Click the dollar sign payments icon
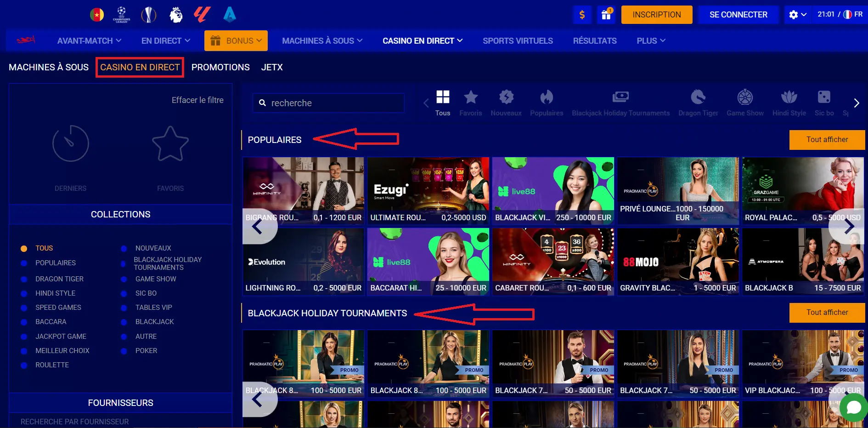 (582, 15)
